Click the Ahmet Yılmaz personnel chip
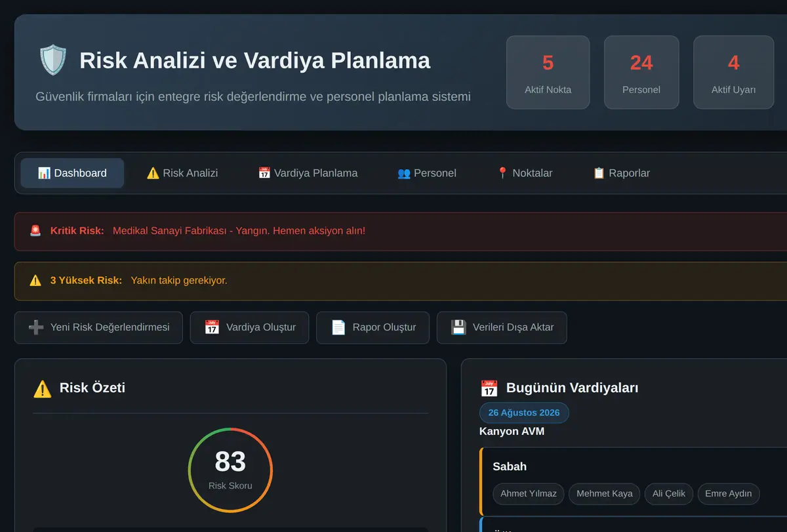Viewport: 787px width, 532px height. 529,493
